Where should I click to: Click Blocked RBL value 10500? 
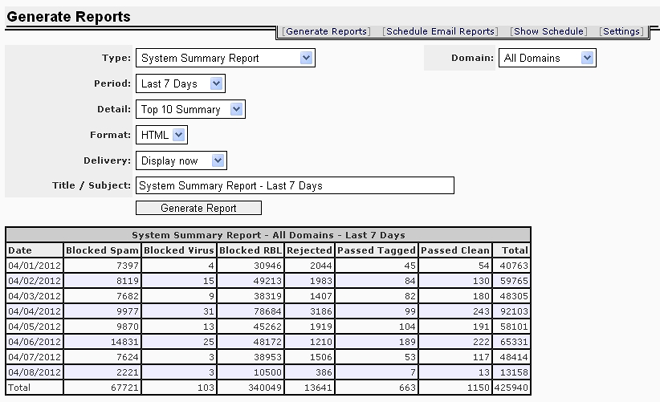(x=250, y=372)
